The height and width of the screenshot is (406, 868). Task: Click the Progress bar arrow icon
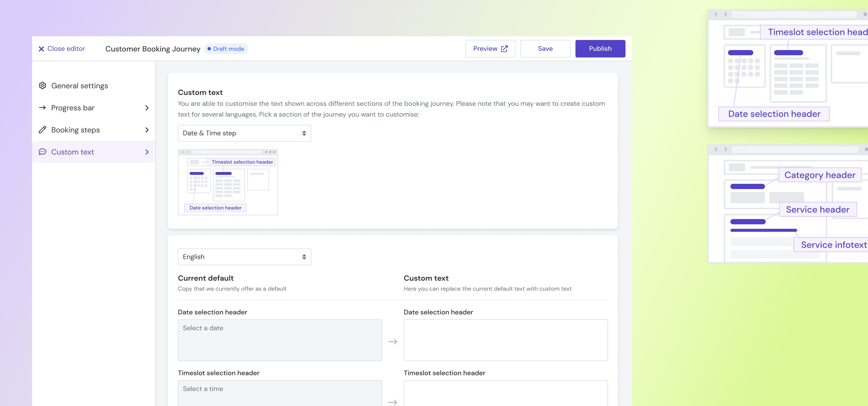click(x=43, y=108)
